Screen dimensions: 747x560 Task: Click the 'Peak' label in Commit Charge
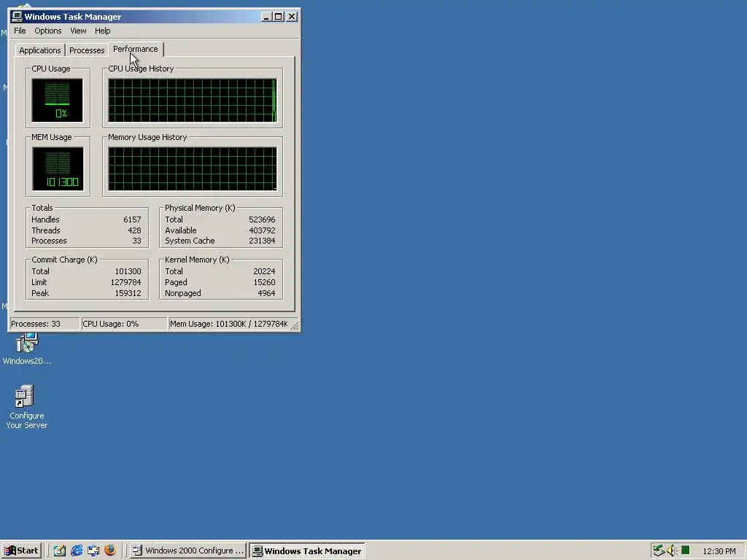pos(40,293)
